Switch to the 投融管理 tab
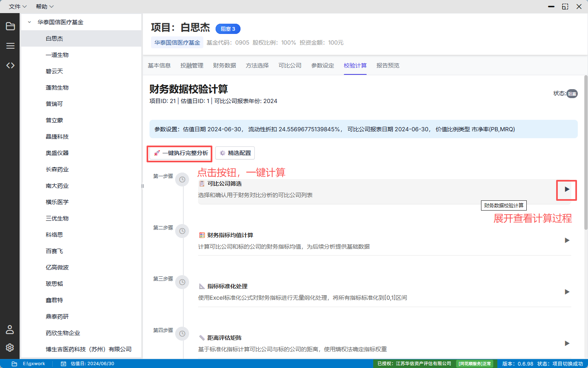 point(192,65)
